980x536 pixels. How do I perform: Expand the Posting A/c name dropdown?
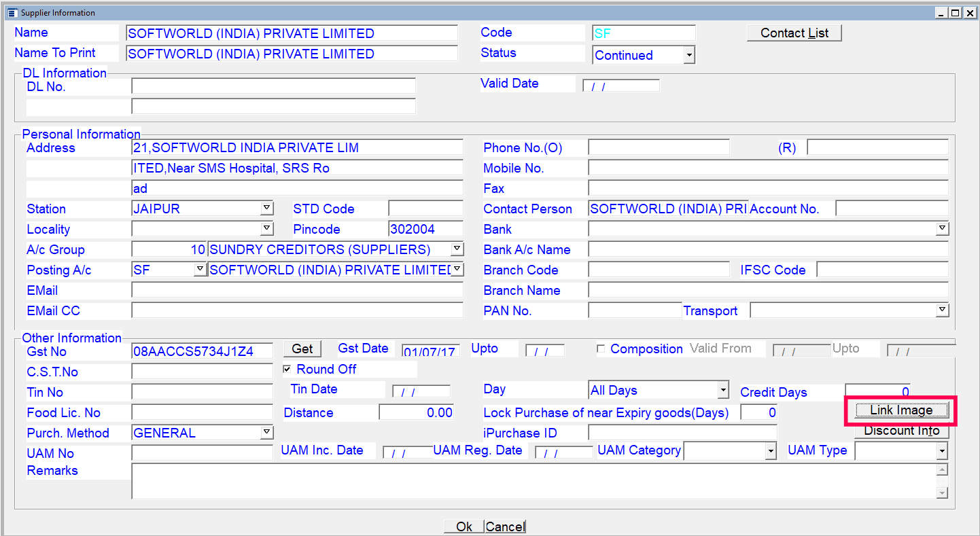457,269
